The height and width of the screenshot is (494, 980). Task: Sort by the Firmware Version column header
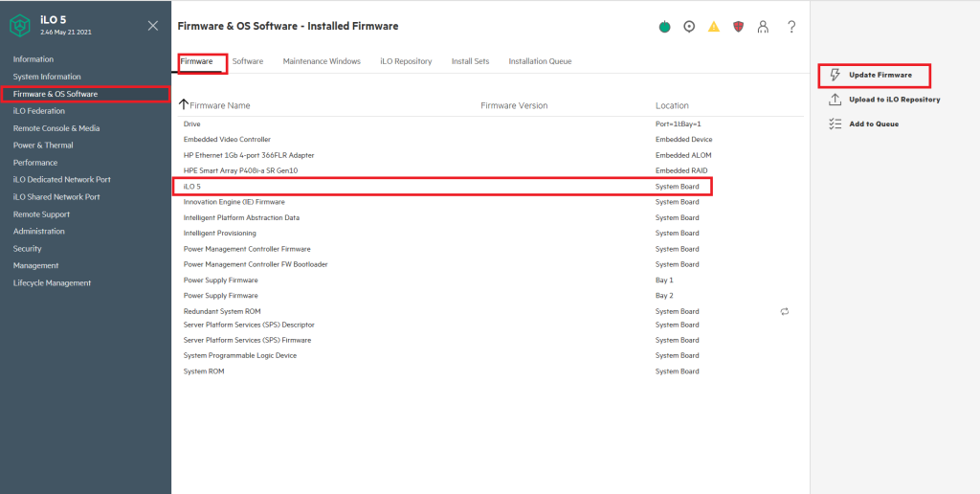coord(514,105)
